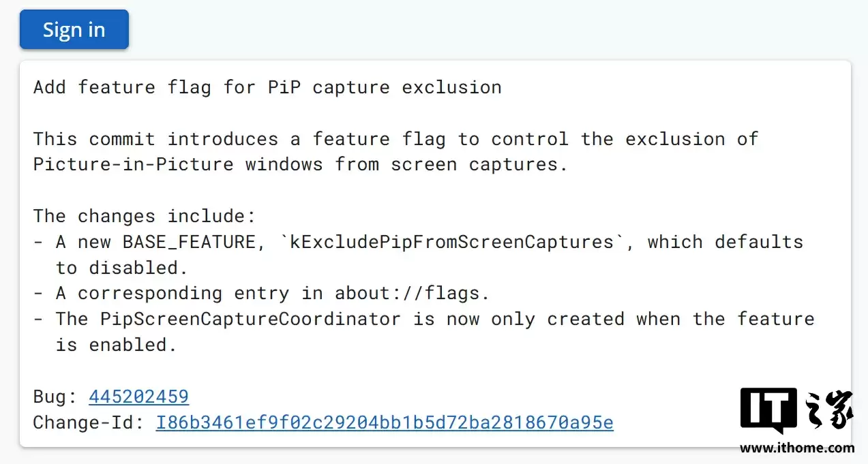Click the "screen captures." text
This screenshot has height=464, width=868.
(x=479, y=164)
